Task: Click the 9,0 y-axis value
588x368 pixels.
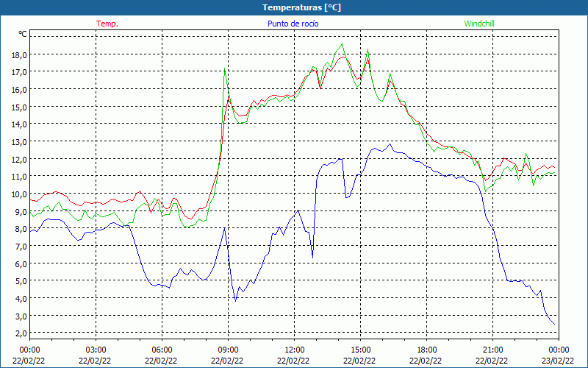Action: (x=21, y=211)
